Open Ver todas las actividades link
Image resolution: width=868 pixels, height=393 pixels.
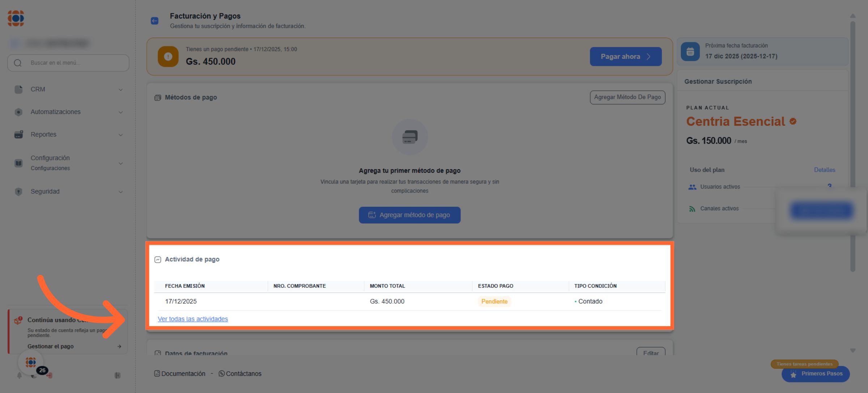tap(193, 319)
